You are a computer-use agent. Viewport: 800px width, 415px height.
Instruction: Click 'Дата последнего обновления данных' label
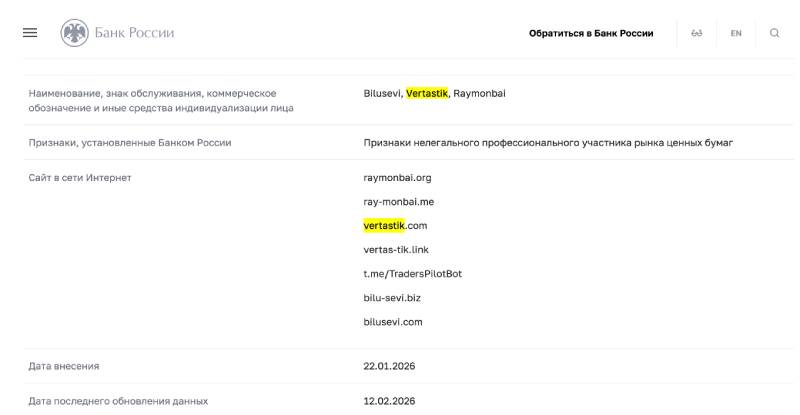tap(118, 401)
